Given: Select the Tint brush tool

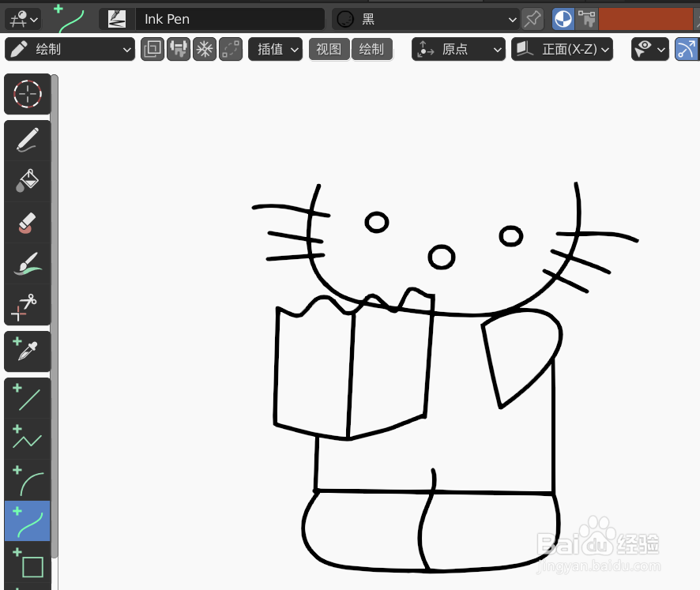Looking at the screenshot, I should tap(27, 263).
